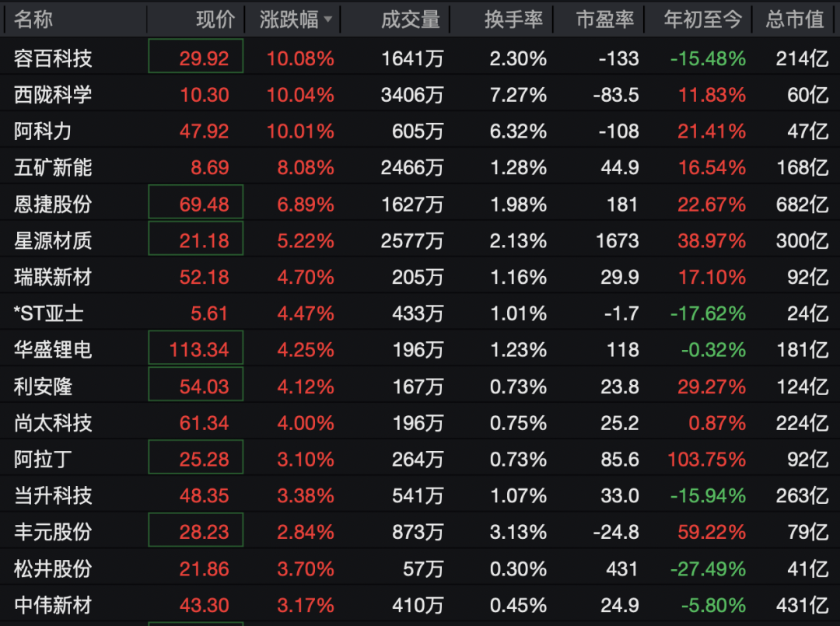
Task: Select price 47.92 of 阿科力
Action: pos(204,131)
